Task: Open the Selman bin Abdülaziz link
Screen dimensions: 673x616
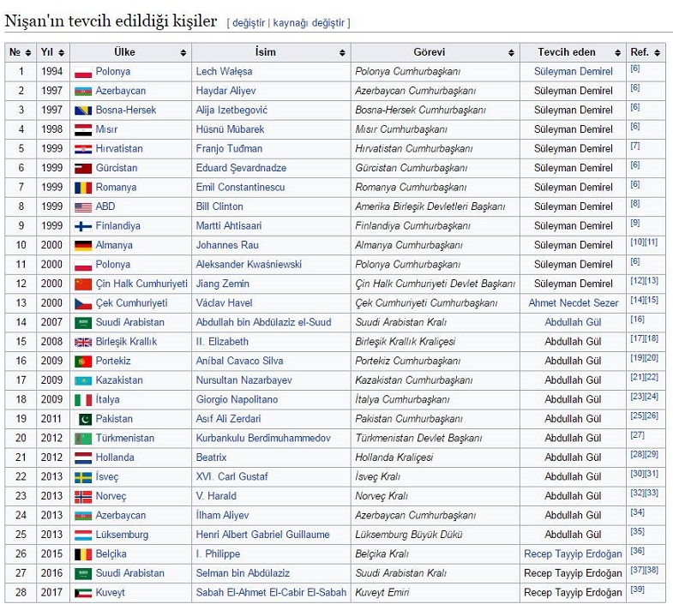Action: point(243,573)
